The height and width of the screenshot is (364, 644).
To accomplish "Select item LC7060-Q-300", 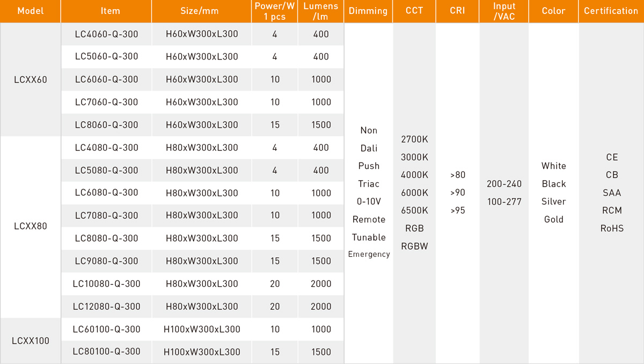I will [106, 102].
